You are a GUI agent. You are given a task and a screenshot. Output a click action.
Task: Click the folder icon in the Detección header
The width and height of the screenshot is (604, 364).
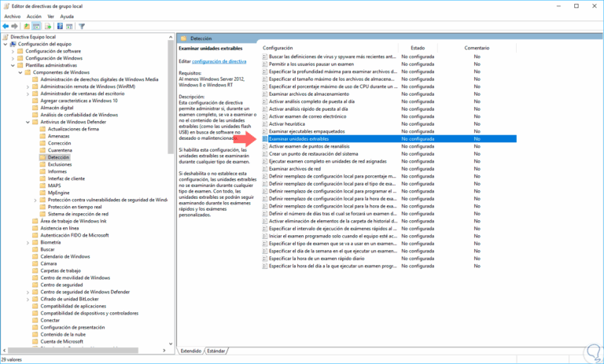(183, 39)
